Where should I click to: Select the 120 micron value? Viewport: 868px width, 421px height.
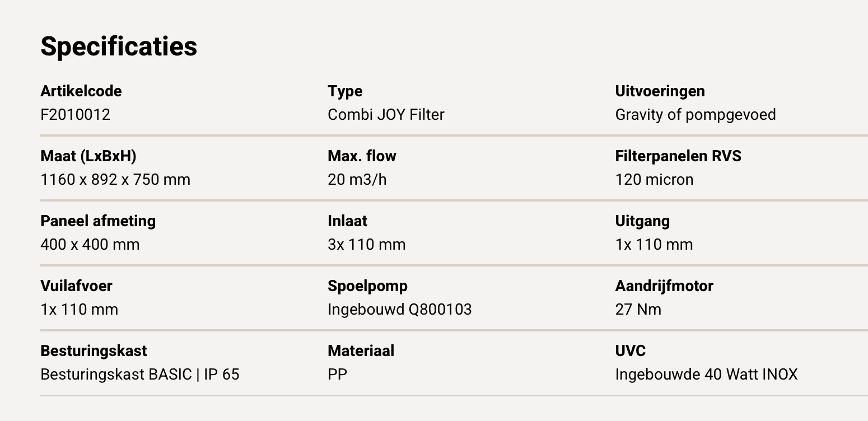tap(654, 180)
